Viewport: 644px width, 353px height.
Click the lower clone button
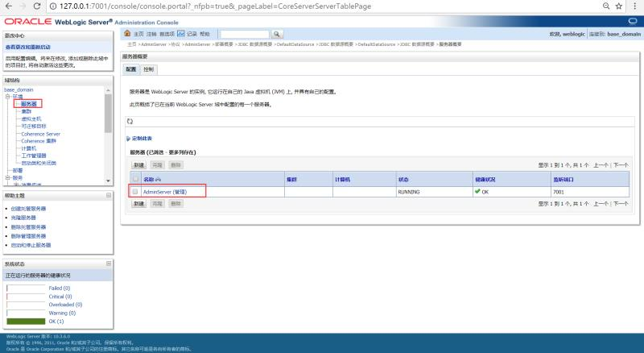pyautogui.click(x=157, y=204)
